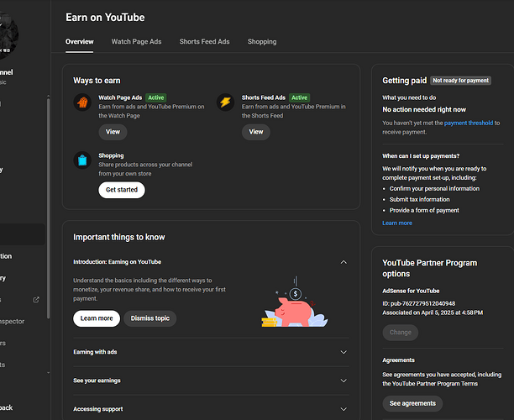Click Submit tax information bullet

tap(419, 199)
